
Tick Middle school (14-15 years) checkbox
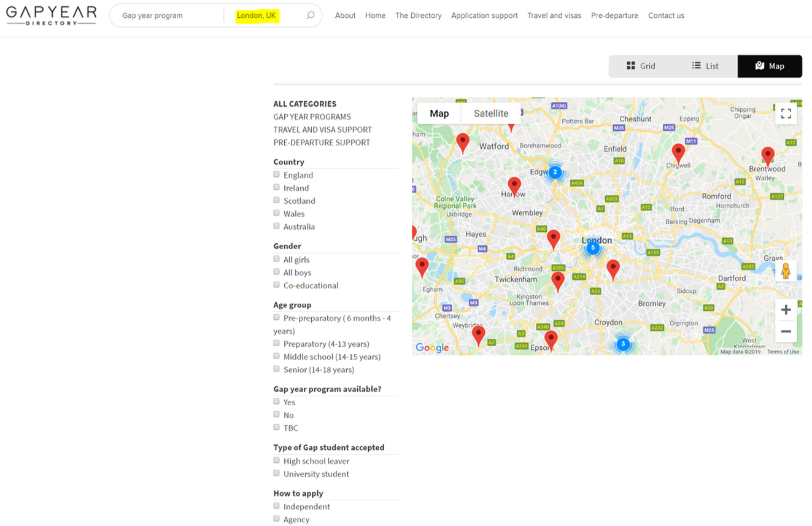pos(277,357)
